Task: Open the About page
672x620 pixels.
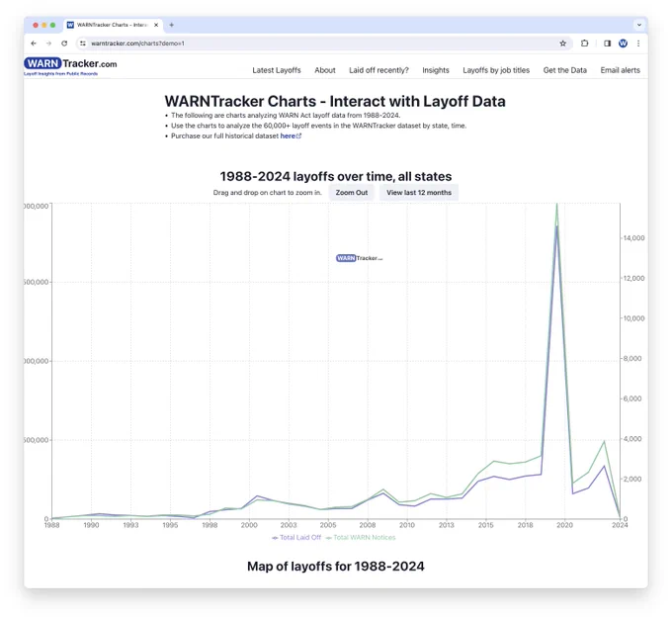Action: tap(325, 70)
